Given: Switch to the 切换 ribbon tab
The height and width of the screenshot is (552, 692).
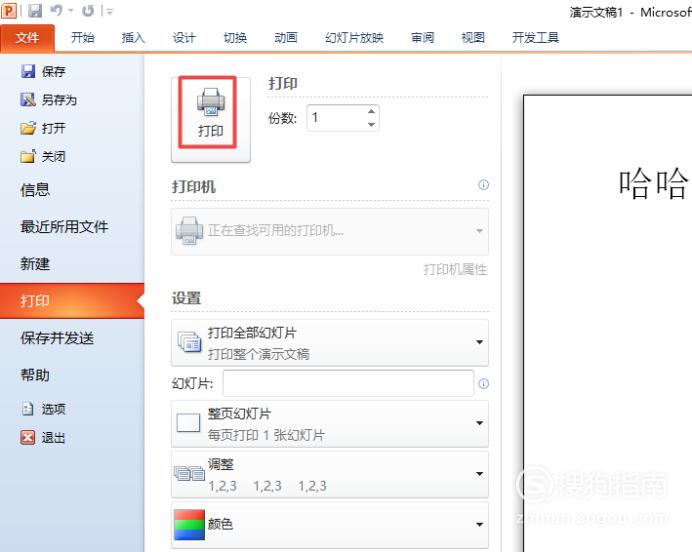Looking at the screenshot, I should (235, 38).
